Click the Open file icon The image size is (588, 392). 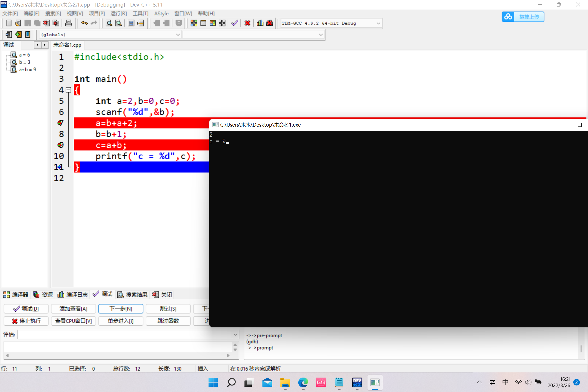point(18,23)
